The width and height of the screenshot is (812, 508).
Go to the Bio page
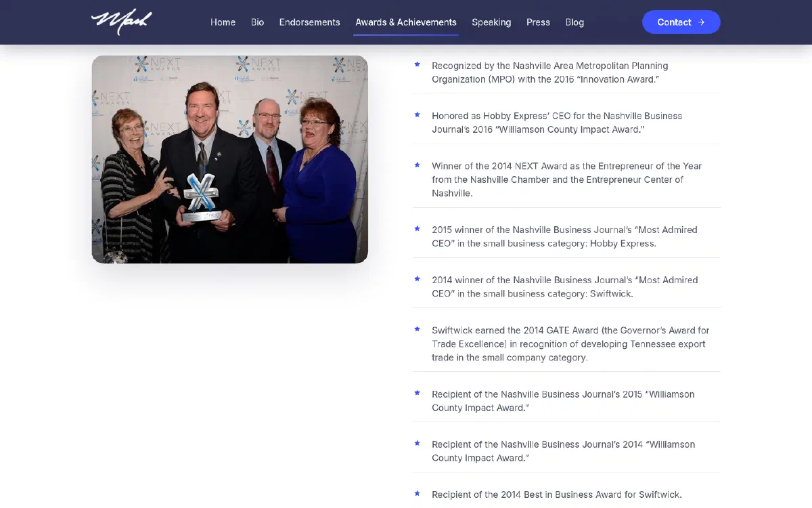257,22
